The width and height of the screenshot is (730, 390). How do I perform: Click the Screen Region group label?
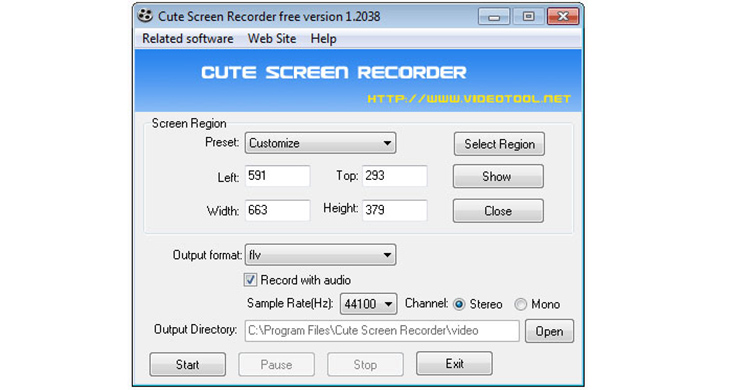[x=189, y=123]
